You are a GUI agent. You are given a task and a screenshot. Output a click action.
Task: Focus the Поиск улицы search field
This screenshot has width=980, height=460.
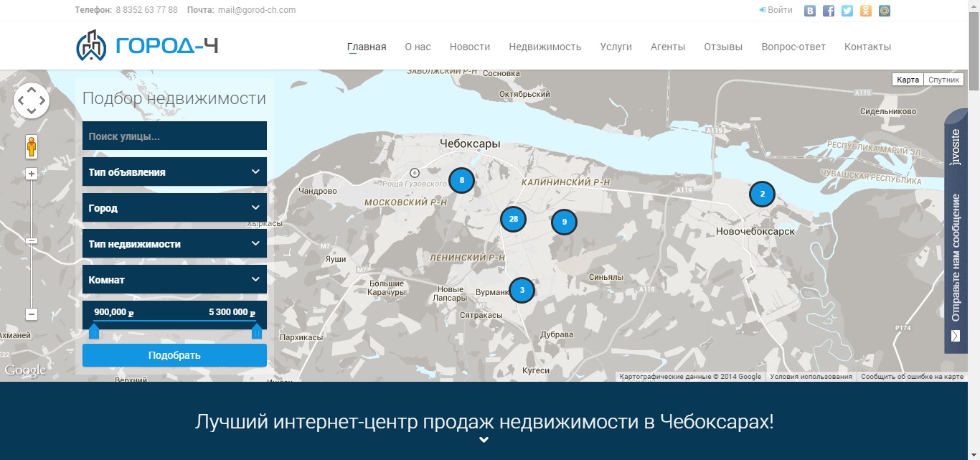pos(174,136)
